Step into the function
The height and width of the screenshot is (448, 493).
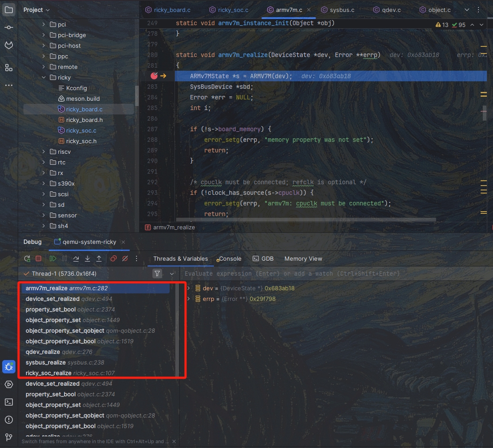pos(87,258)
